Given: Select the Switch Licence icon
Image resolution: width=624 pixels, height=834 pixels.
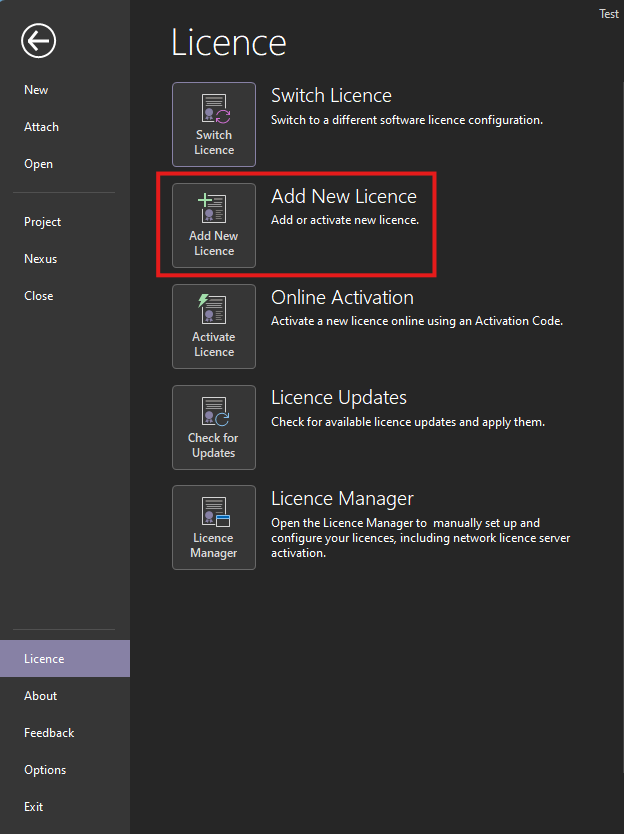Looking at the screenshot, I should (x=213, y=123).
